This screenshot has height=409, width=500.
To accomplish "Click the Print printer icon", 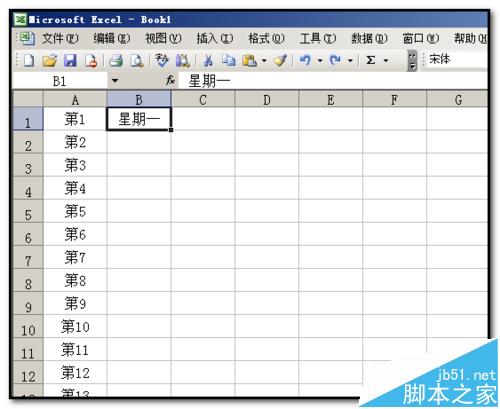I will (x=116, y=61).
